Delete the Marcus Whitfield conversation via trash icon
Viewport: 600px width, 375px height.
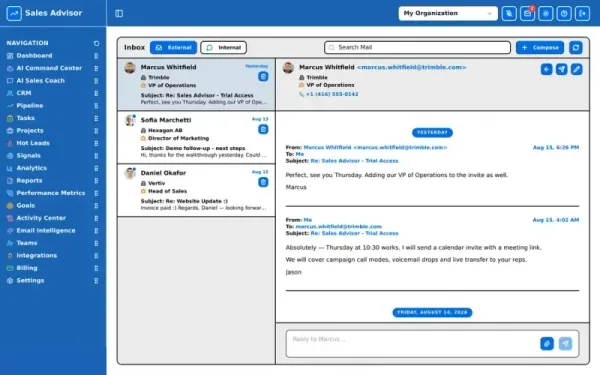click(263, 77)
